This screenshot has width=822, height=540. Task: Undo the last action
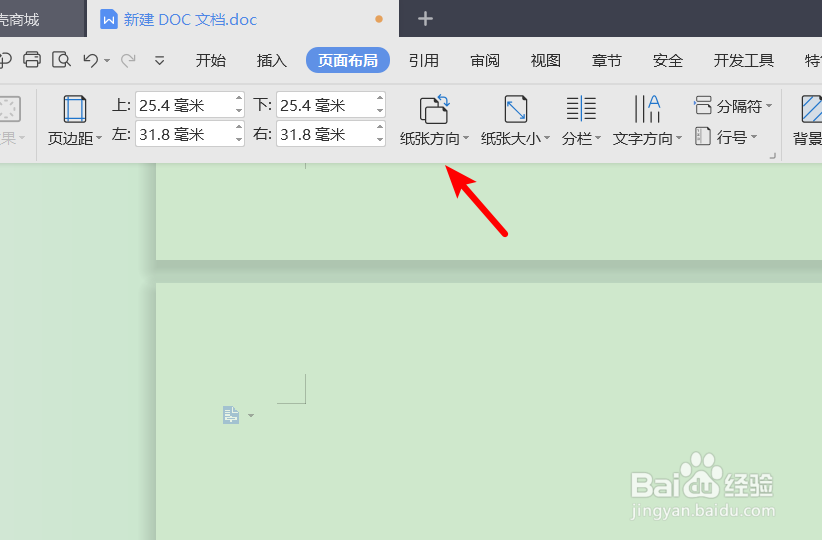91,61
